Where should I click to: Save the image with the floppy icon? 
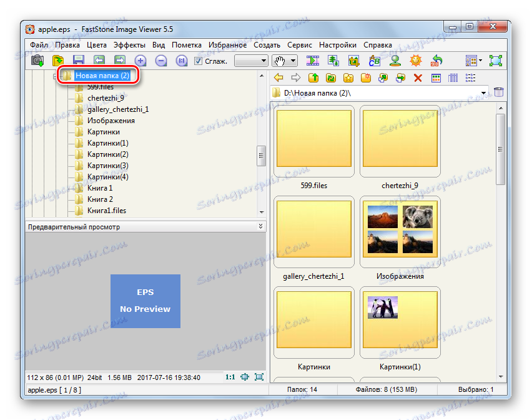[x=79, y=61]
